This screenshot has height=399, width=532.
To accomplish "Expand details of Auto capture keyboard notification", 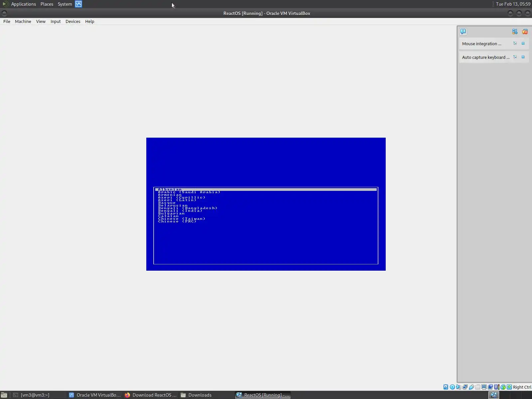I will pyautogui.click(x=515, y=57).
